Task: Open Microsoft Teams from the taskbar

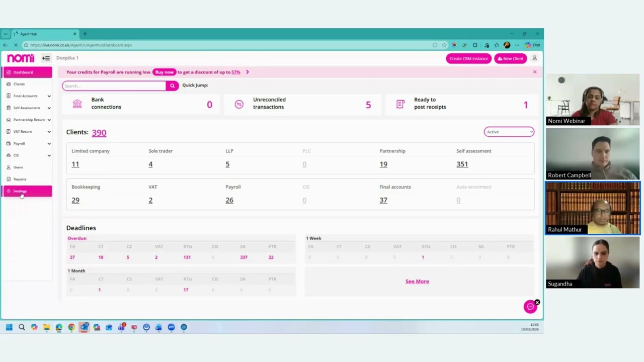Action: click(121, 327)
